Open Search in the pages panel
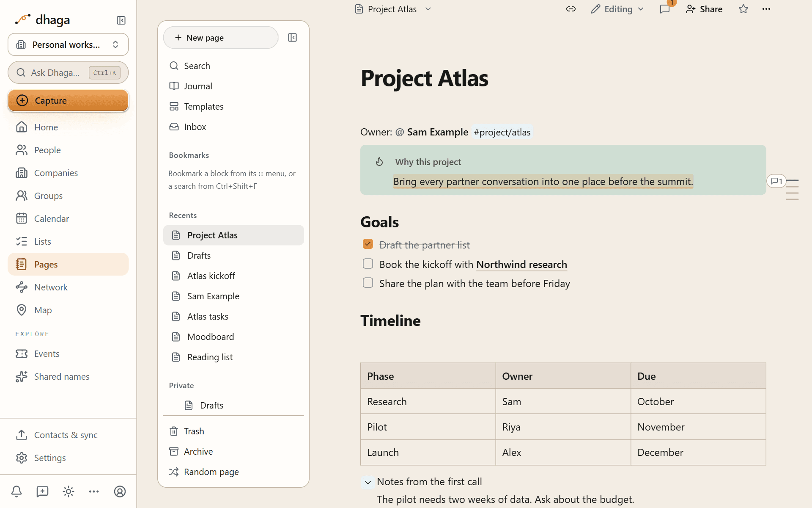Image resolution: width=812 pixels, height=508 pixels. [x=233, y=66]
